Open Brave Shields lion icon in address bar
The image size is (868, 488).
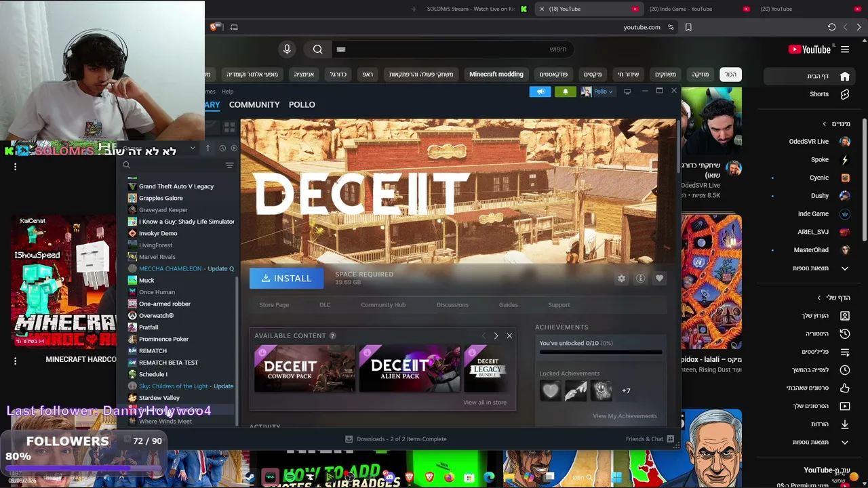(x=214, y=27)
